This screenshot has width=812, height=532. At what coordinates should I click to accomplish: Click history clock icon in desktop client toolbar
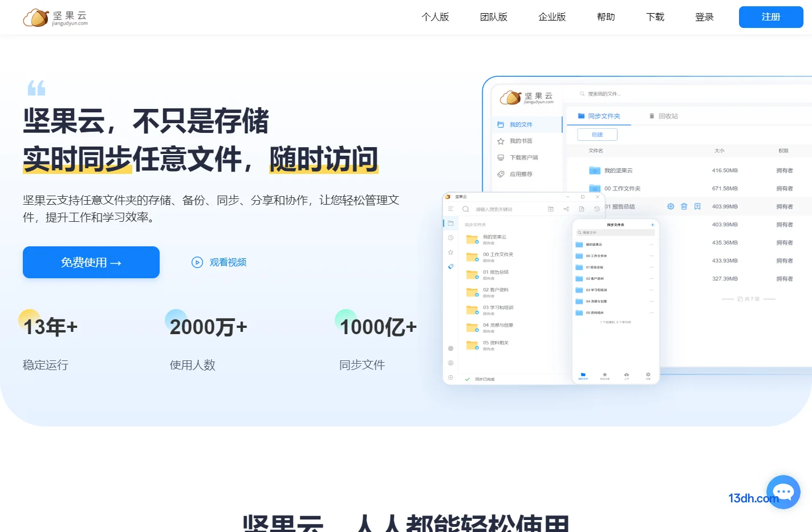tap(597, 209)
